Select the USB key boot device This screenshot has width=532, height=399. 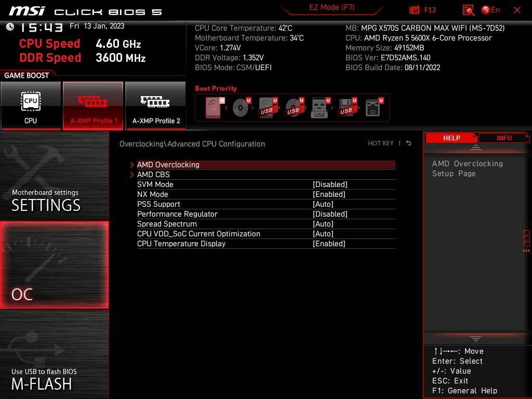point(321,108)
